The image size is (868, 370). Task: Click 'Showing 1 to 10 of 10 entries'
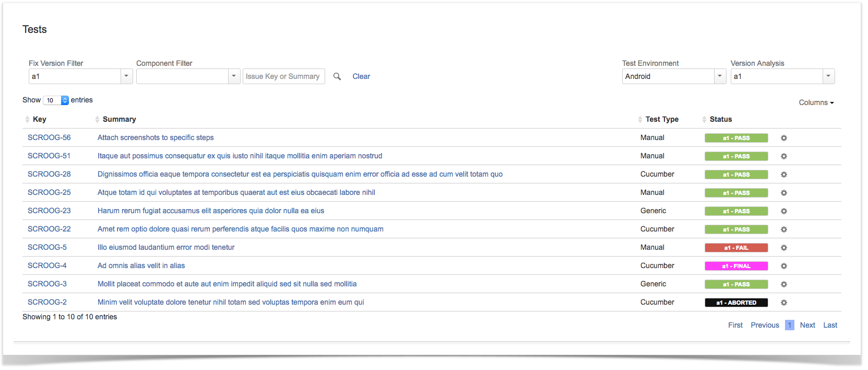coord(70,317)
